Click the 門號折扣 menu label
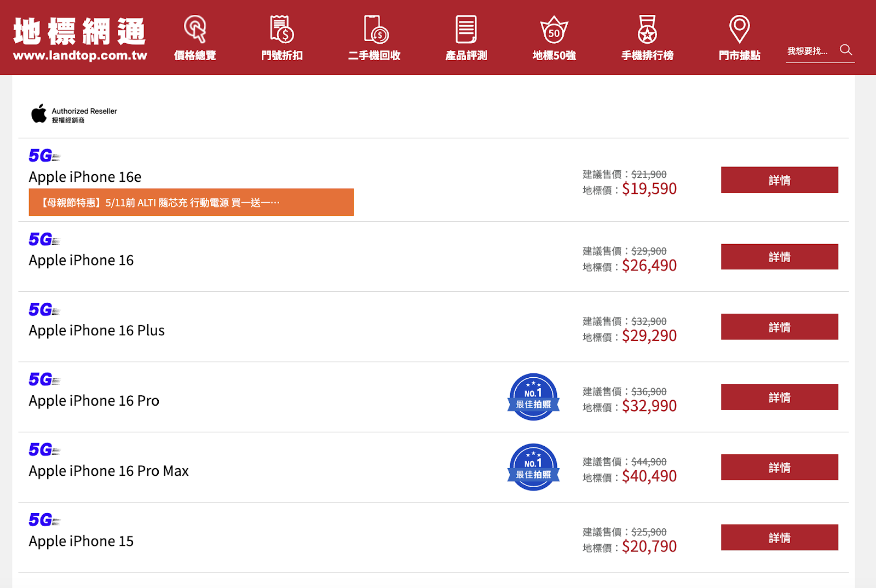 pos(282,55)
